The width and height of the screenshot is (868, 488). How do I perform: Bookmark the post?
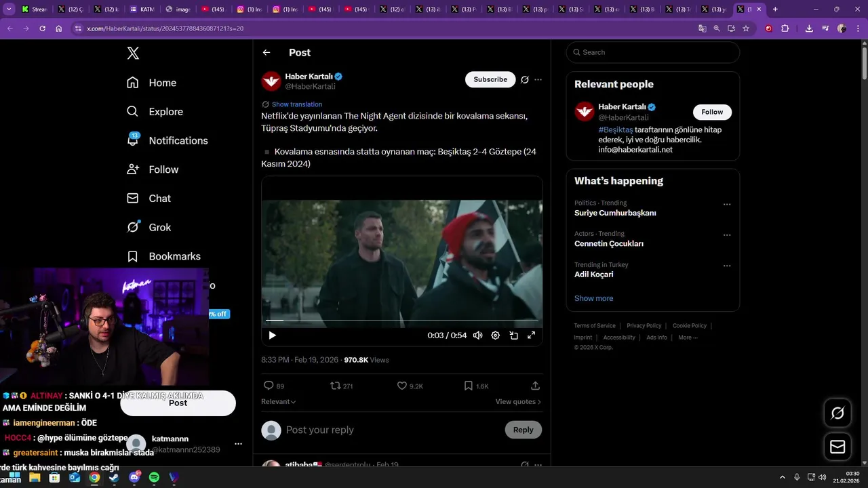469,386
